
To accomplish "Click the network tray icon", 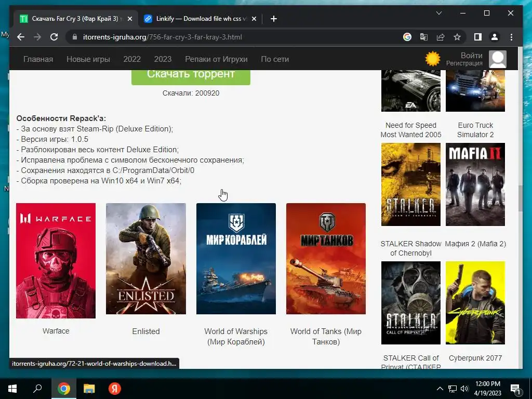I will (453, 389).
